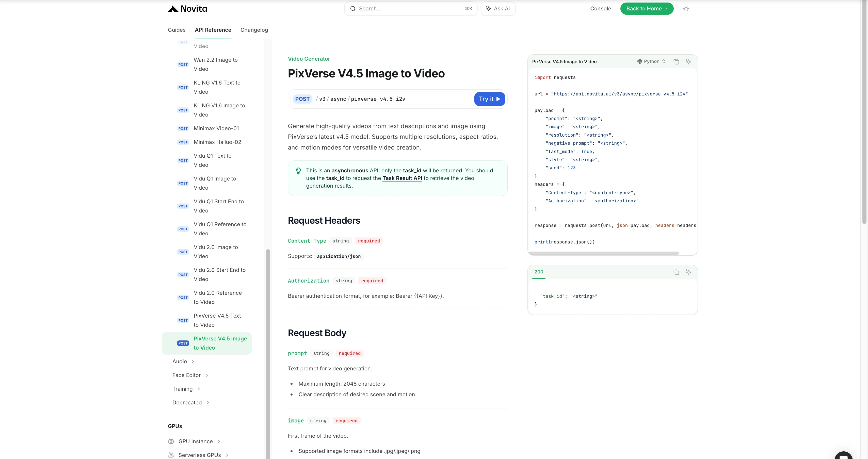Image resolution: width=868 pixels, height=459 pixels.
Task: Click the page vertical scrollbar
Action: click(x=864, y=112)
